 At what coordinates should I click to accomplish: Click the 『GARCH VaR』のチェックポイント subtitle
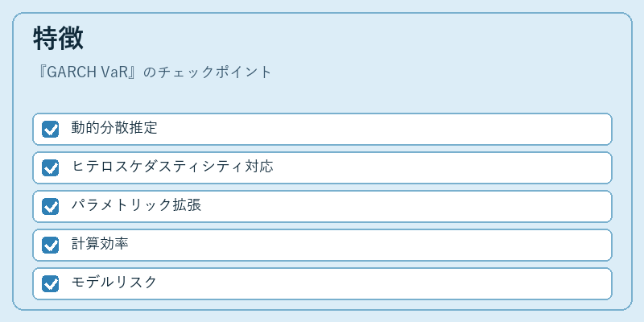click(x=153, y=72)
